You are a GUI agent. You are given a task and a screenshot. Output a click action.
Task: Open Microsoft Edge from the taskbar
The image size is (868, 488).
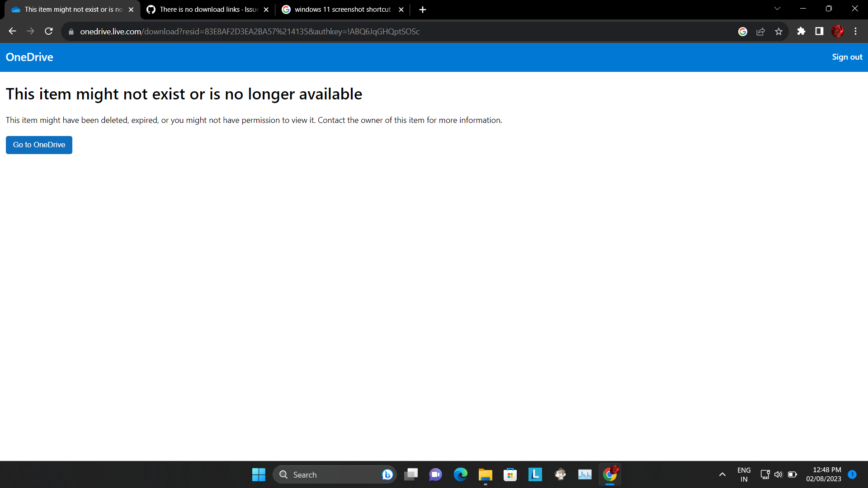[461, 474]
